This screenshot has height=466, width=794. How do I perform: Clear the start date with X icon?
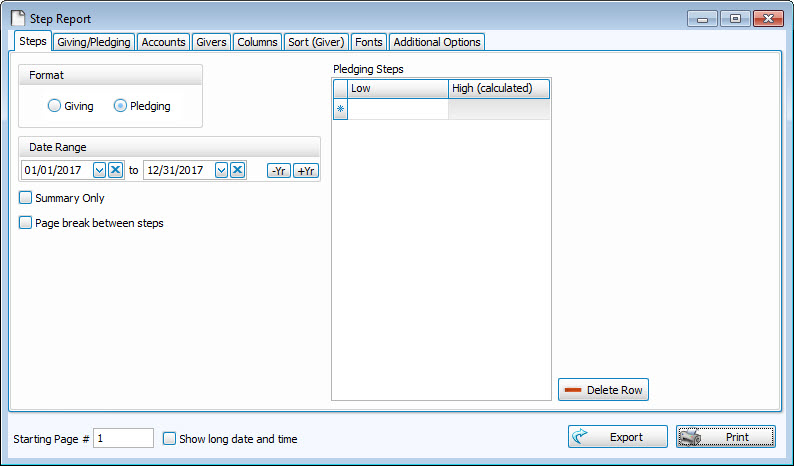coord(116,170)
